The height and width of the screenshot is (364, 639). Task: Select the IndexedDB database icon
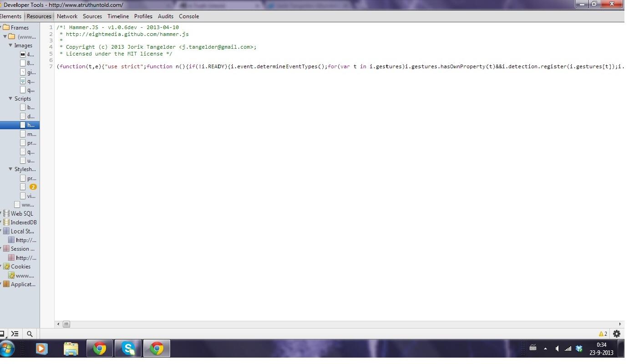coord(6,222)
